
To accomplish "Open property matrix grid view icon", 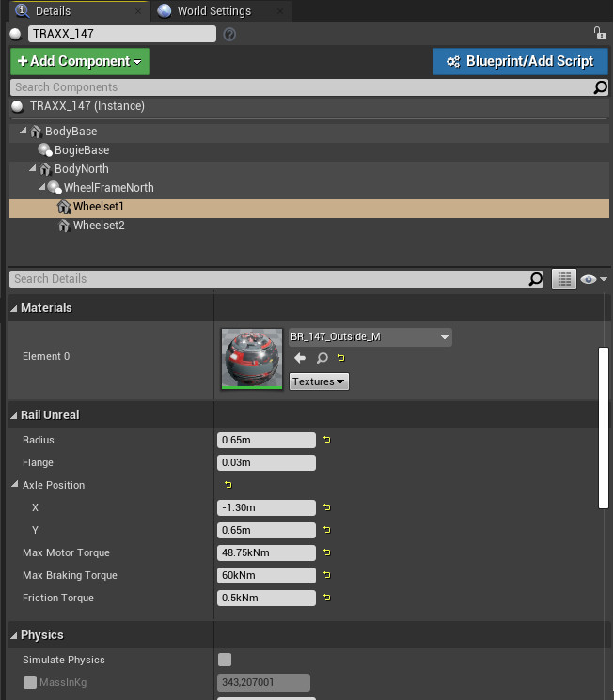I will (563, 279).
